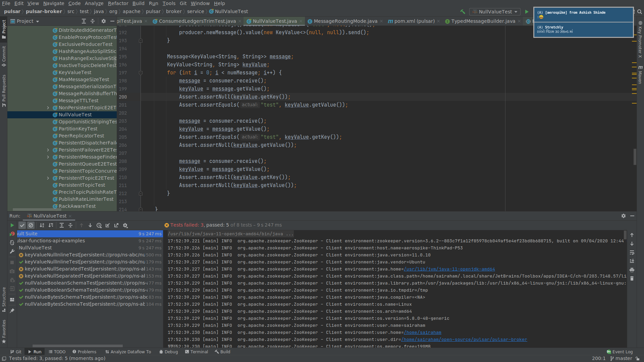Open test history clock icon
The width and height of the screenshot is (644, 362).
[x=99, y=225]
